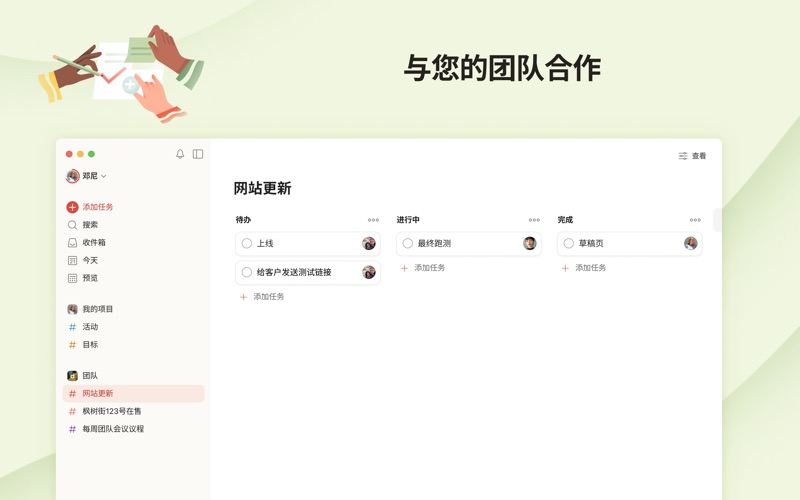The image size is (800, 500).
Task: Click the red plus add-task icon
Action: tap(72, 207)
